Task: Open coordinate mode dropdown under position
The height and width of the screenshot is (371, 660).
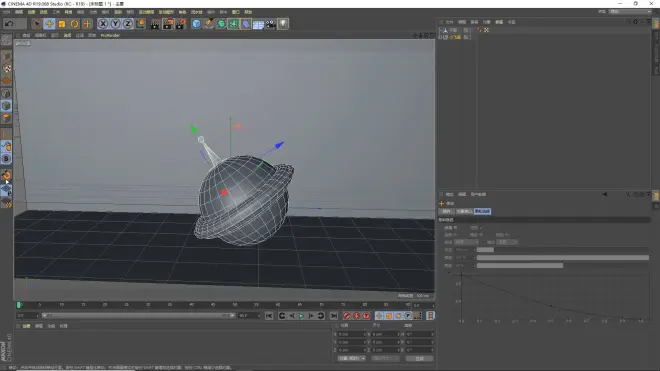Action: click(352, 358)
